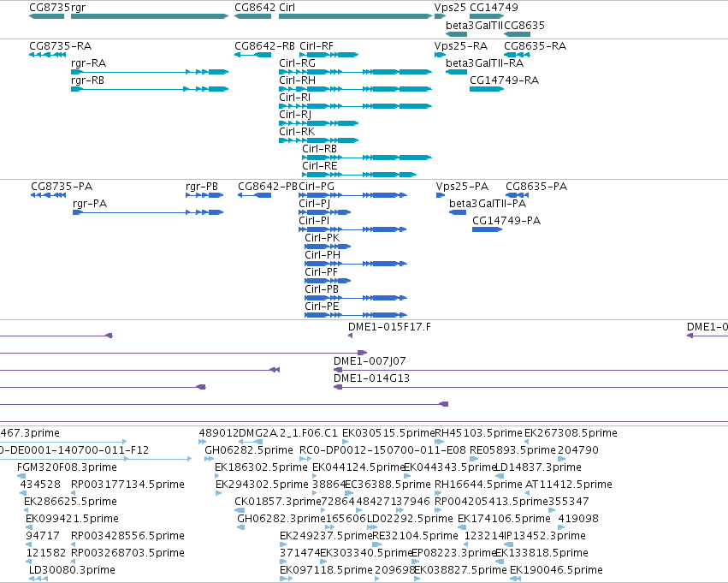Click the Cirl gene label in top track
The height and width of the screenshot is (583, 728).
pos(287,8)
